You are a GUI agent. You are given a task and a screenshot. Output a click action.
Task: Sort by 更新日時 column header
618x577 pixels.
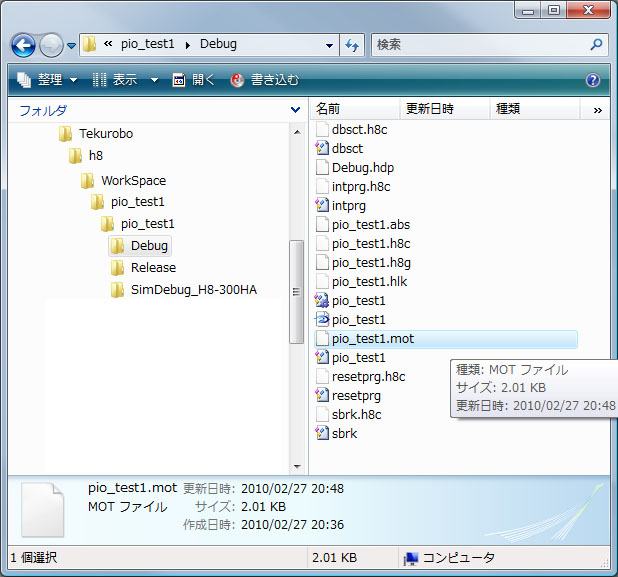click(x=428, y=108)
